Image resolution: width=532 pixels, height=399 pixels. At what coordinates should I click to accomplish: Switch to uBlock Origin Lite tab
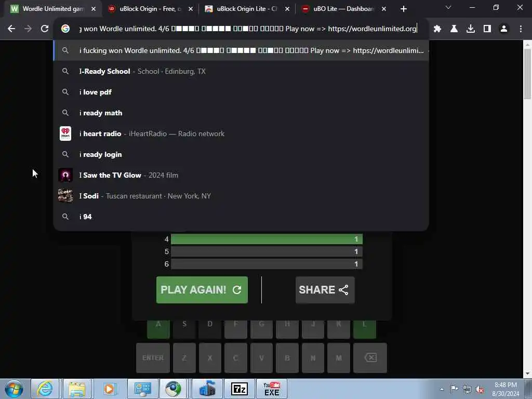[247, 9]
